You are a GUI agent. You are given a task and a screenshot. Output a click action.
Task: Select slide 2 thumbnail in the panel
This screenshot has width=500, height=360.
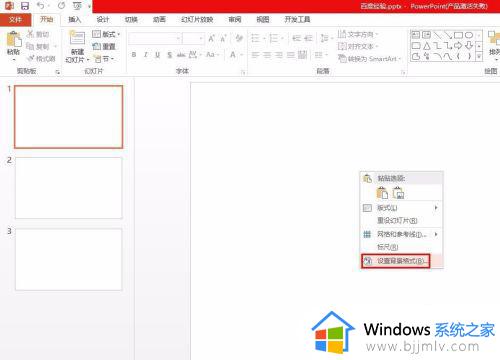68,188
